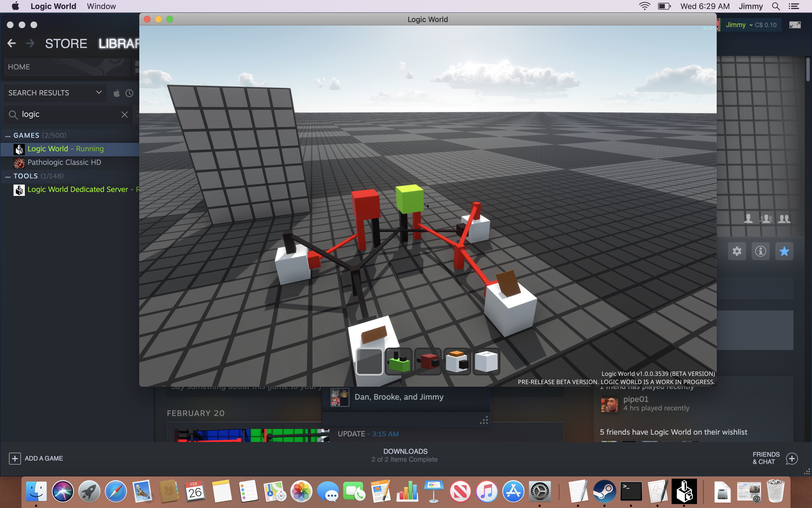812x508 pixels.
Task: Select the orange-topped white block hotbar slot
Action: coord(457,362)
